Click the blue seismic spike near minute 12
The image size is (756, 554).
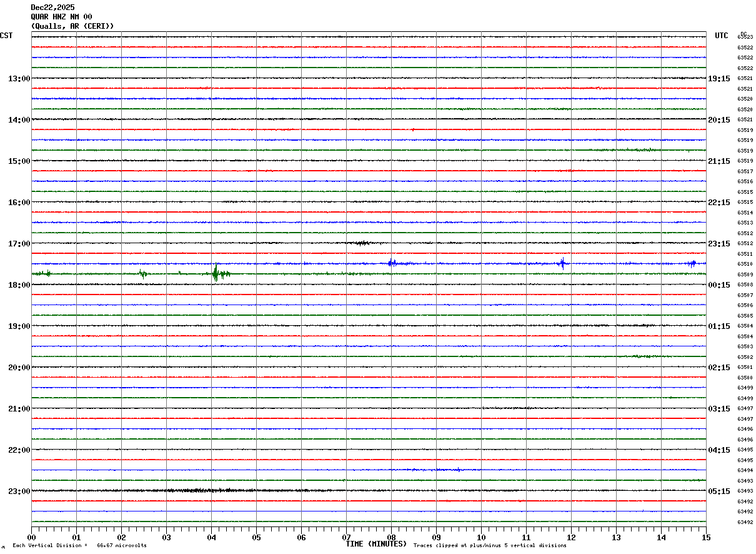coord(562,263)
